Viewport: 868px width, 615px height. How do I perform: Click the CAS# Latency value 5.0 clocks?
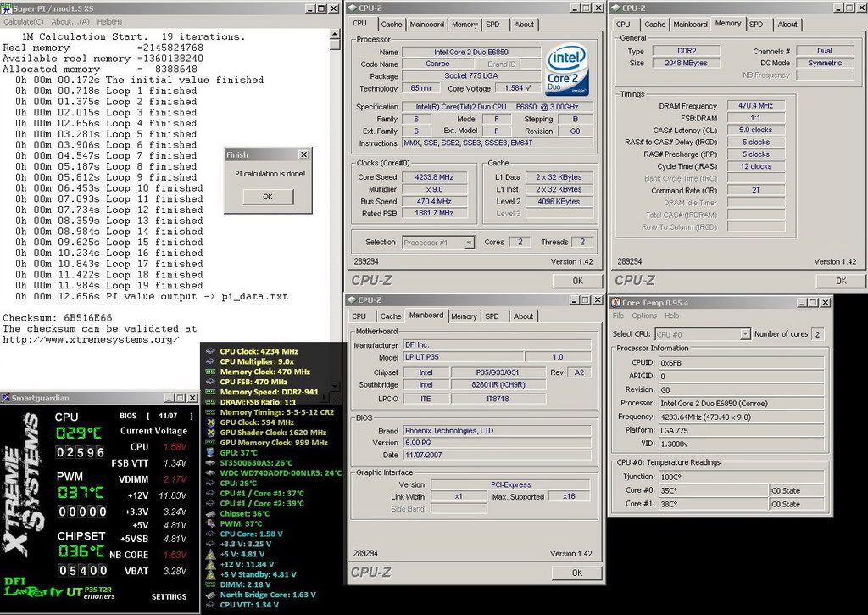pyautogui.click(x=755, y=130)
